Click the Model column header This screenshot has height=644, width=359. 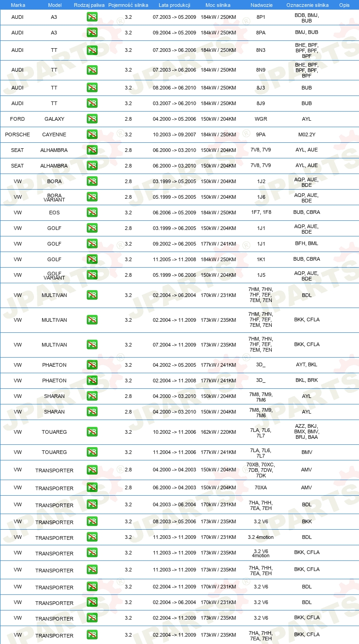point(55,5)
